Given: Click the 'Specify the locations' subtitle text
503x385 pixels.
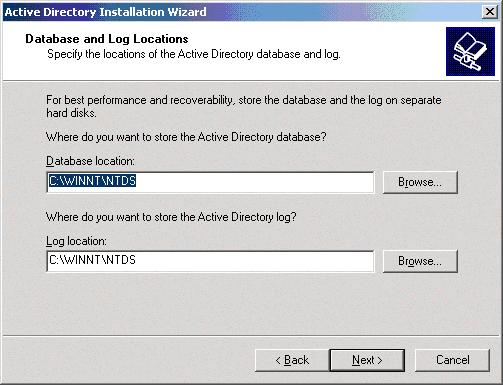Looking at the screenshot, I should tap(194, 54).
